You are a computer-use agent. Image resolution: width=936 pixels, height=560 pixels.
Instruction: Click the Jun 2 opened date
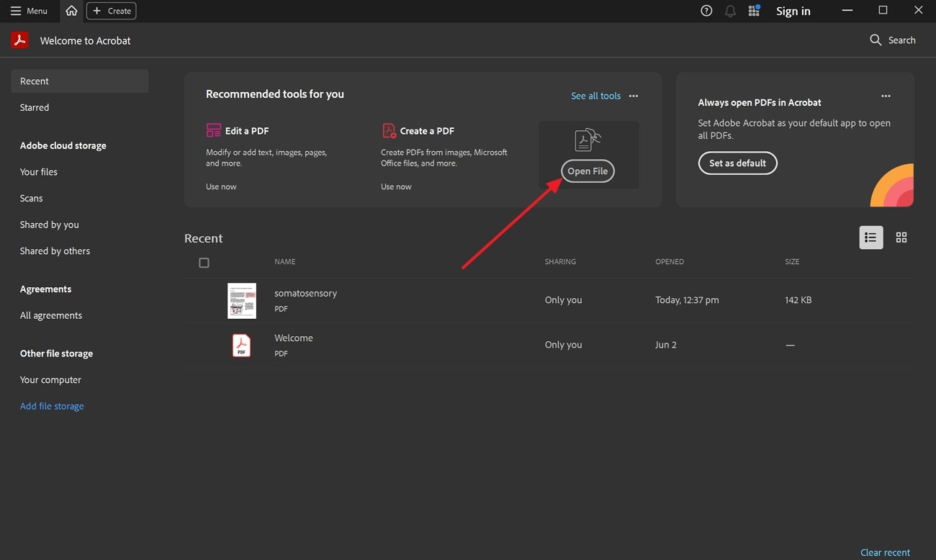click(x=666, y=345)
